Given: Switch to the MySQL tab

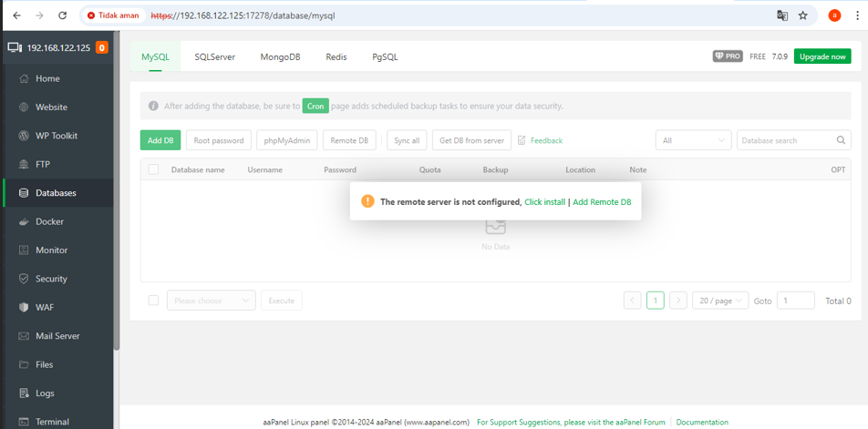Looking at the screenshot, I should [156, 57].
